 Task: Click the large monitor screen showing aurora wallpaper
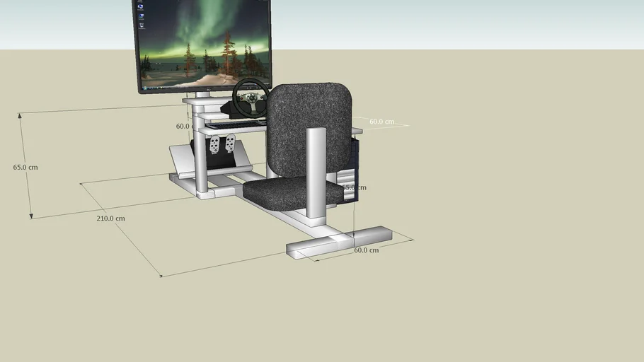click(x=202, y=46)
